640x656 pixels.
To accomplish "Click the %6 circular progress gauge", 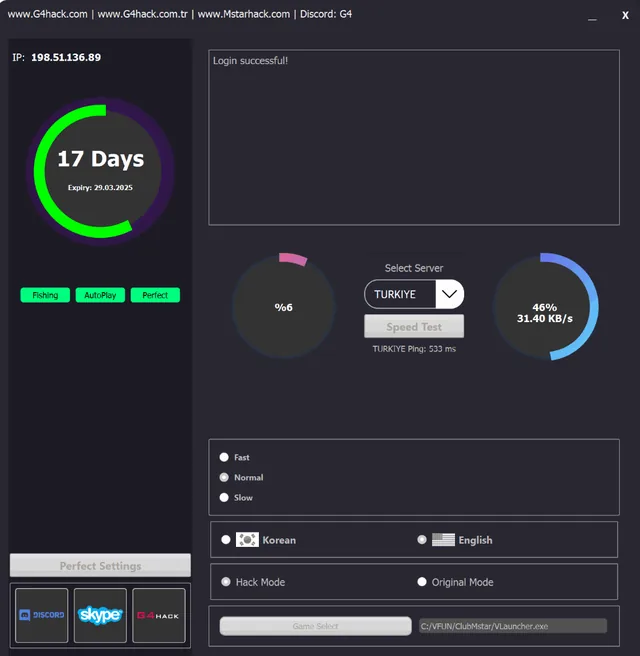I will pos(284,307).
